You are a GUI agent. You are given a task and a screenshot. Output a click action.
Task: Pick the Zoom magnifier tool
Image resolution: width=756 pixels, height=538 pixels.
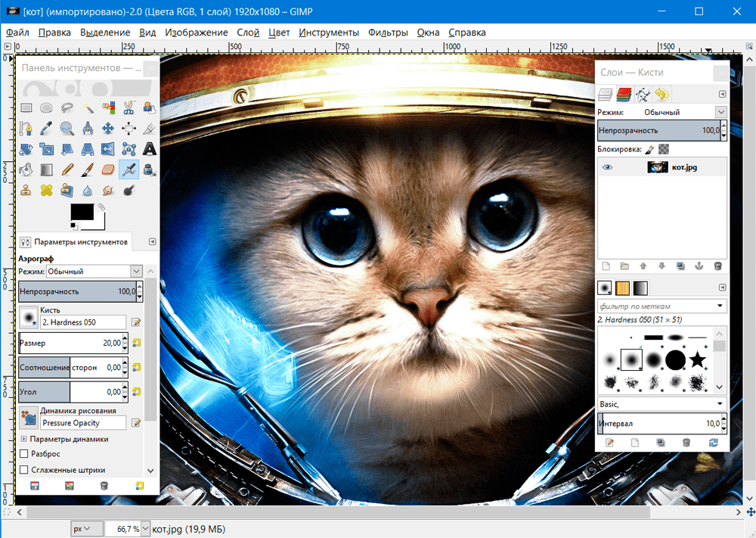pyautogui.click(x=67, y=128)
